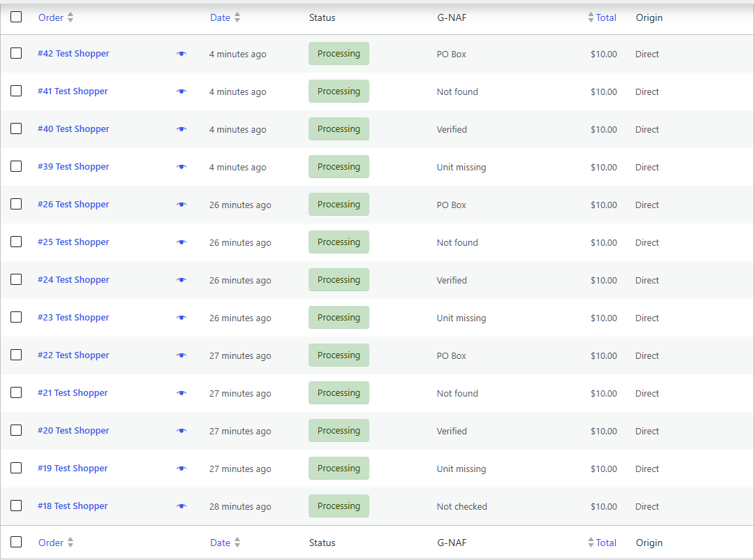Check the box for order #40
754x560 pixels.
(x=16, y=128)
